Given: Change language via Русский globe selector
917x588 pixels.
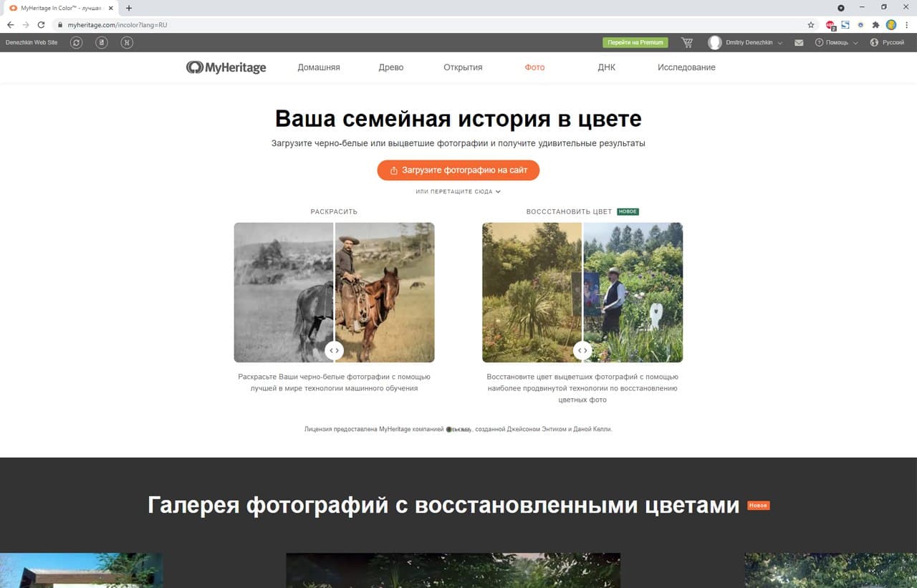Looking at the screenshot, I should tap(887, 42).
